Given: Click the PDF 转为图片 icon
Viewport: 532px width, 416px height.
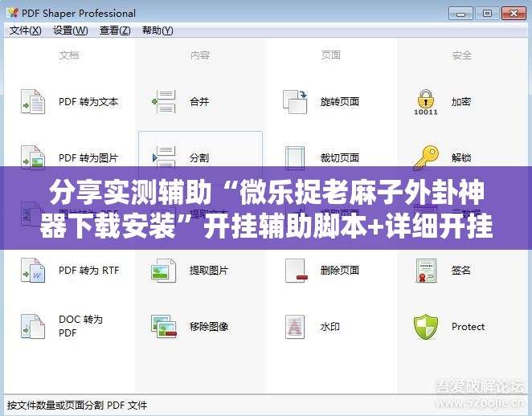Looking at the screenshot, I should pos(33,157).
